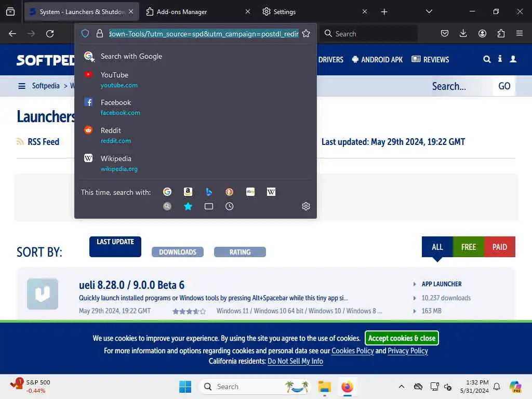Open Softpedia info icon
The width and height of the screenshot is (532, 399).
coord(500,59)
